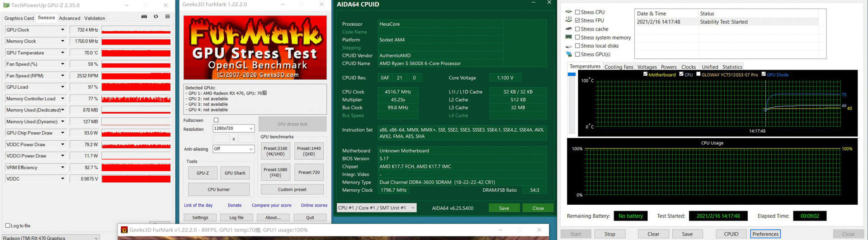Click the Custom preset button
The height and width of the screenshot is (240, 868).
pos(292,189)
